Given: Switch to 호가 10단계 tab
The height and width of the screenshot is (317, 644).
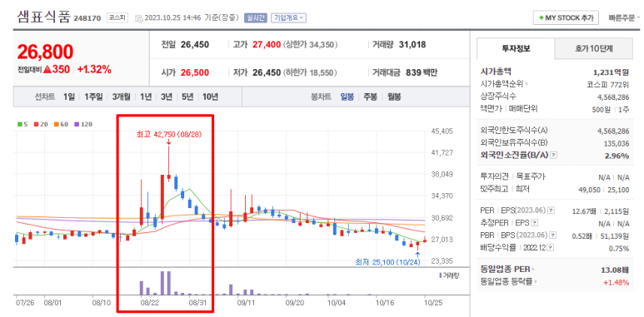Looking at the screenshot, I should [593, 49].
